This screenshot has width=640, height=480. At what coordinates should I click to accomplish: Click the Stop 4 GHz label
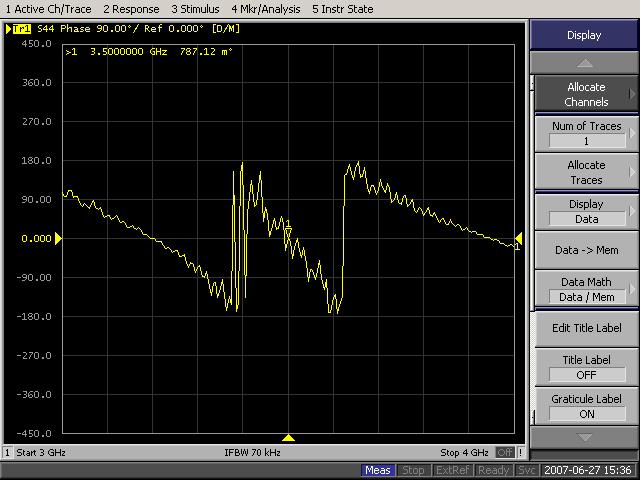pyautogui.click(x=464, y=453)
